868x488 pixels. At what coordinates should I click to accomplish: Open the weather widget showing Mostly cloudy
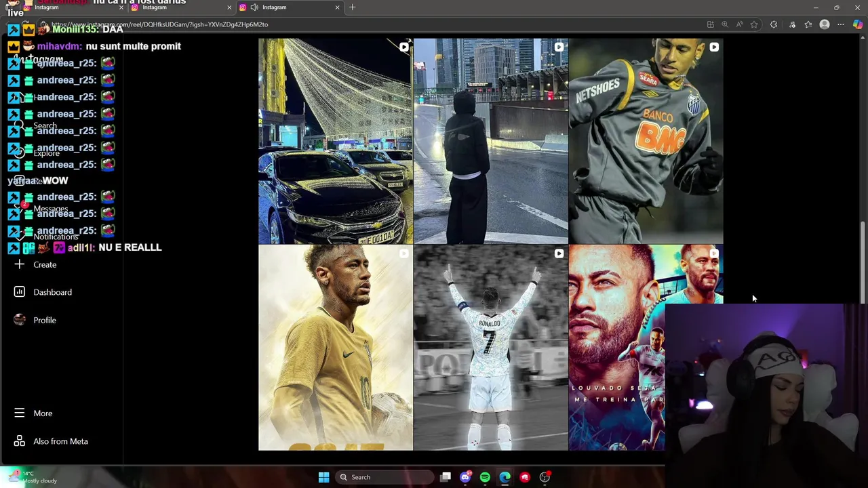32,477
